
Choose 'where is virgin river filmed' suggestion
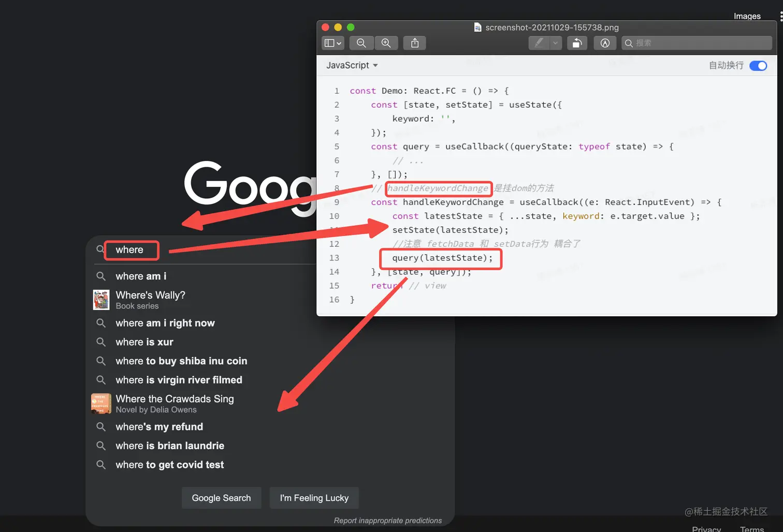click(x=179, y=380)
